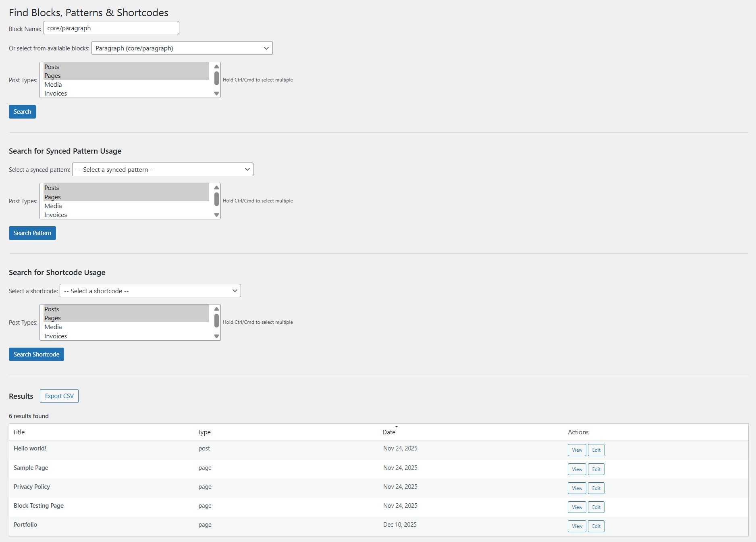Click the Privacy Policy title
Viewport: 756px width, 542px height.
tap(32, 487)
